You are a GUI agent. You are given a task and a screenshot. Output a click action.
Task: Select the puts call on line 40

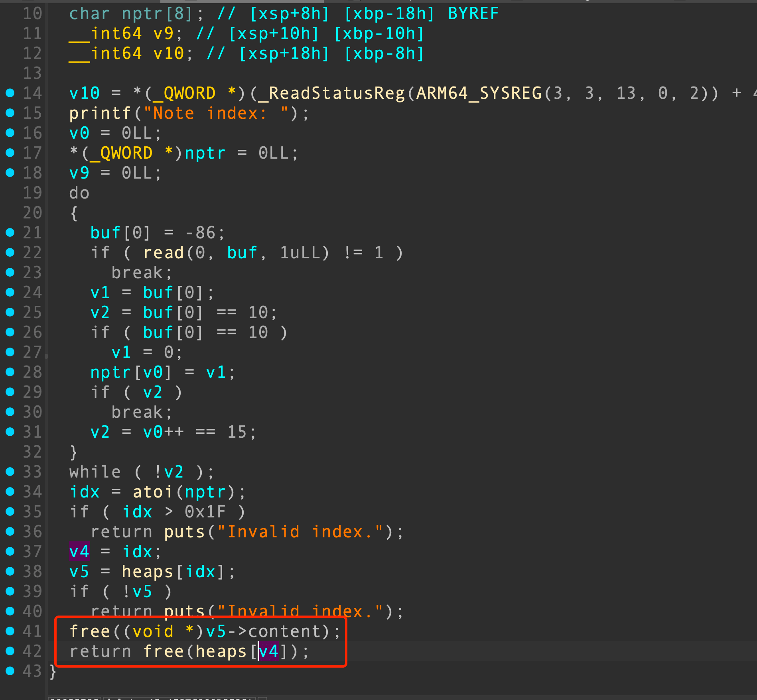tap(184, 612)
